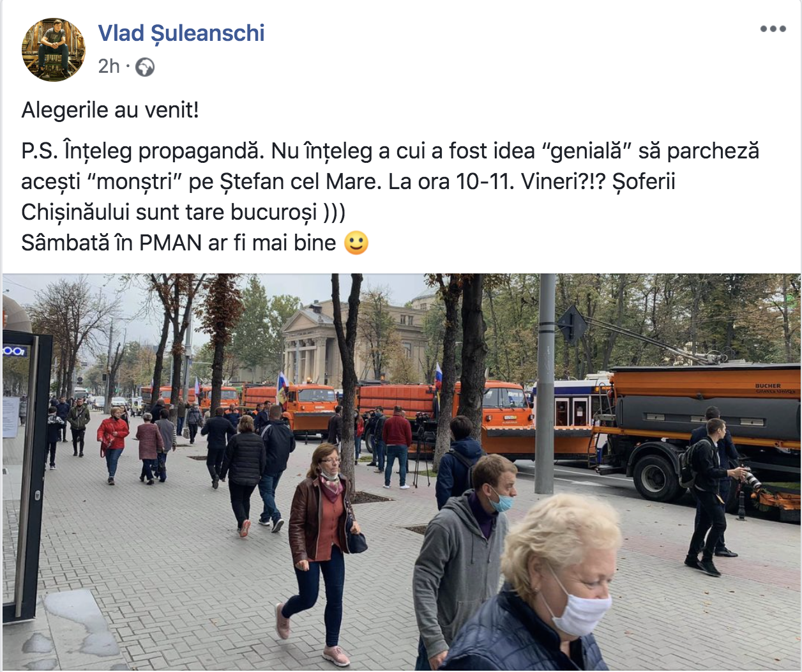
Task: Click the "Alegerile au venit!" text line
Action: pyautogui.click(x=110, y=110)
